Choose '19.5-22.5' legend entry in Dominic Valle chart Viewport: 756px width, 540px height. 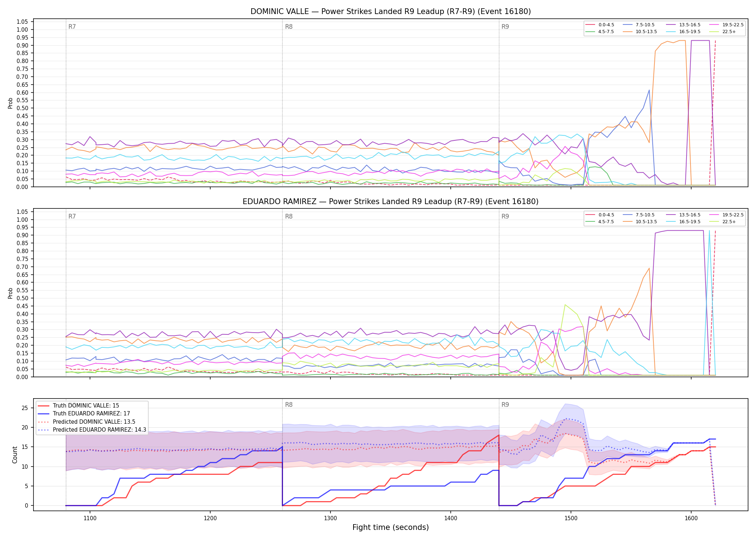click(x=727, y=25)
